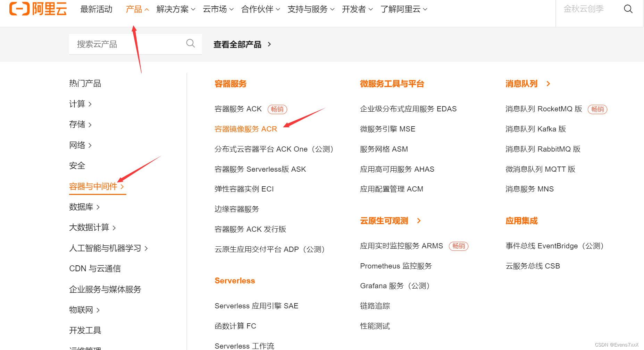Viewport: 644px width, 350px height.
Task: Click the arrow next to 查看全部产品
Action: (x=269, y=44)
